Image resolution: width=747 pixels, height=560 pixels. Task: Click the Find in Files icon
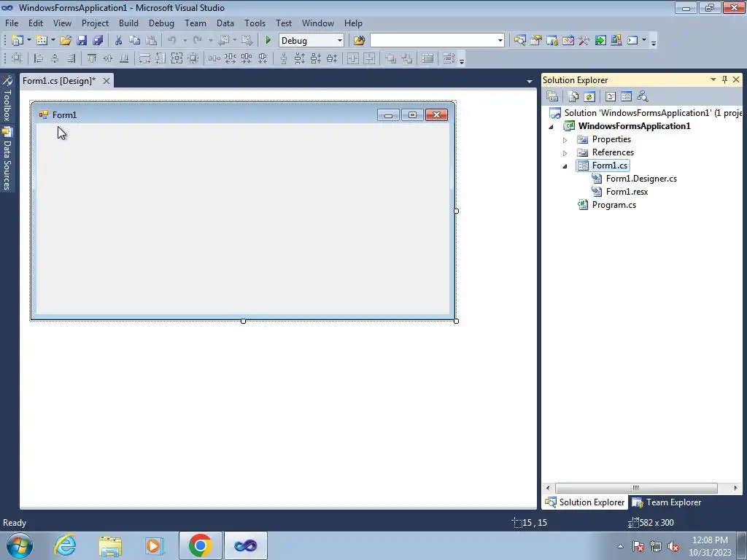coord(359,41)
